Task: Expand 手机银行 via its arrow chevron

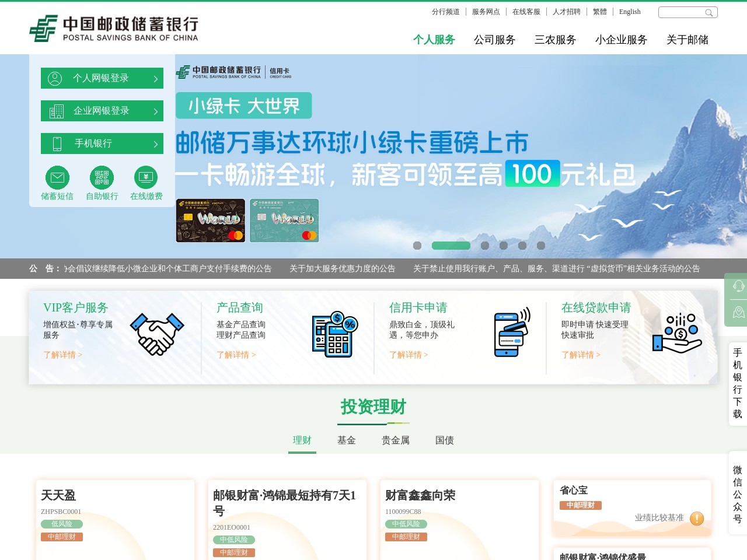Action: coord(155,143)
